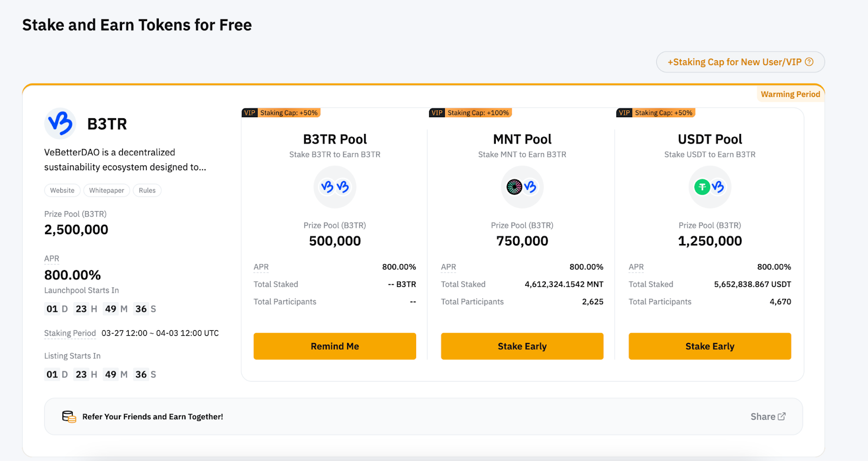Click Remind Me for B3TR Pool
This screenshot has height=461, width=868.
click(335, 346)
